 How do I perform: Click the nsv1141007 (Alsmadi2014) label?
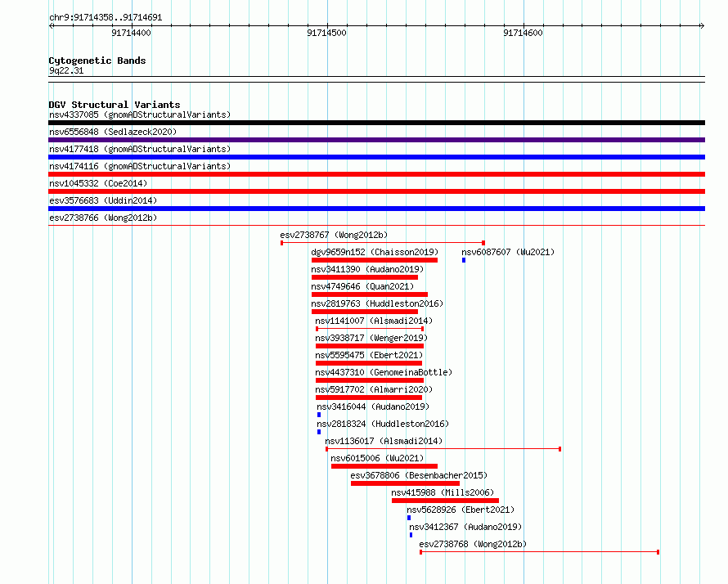pyautogui.click(x=374, y=321)
